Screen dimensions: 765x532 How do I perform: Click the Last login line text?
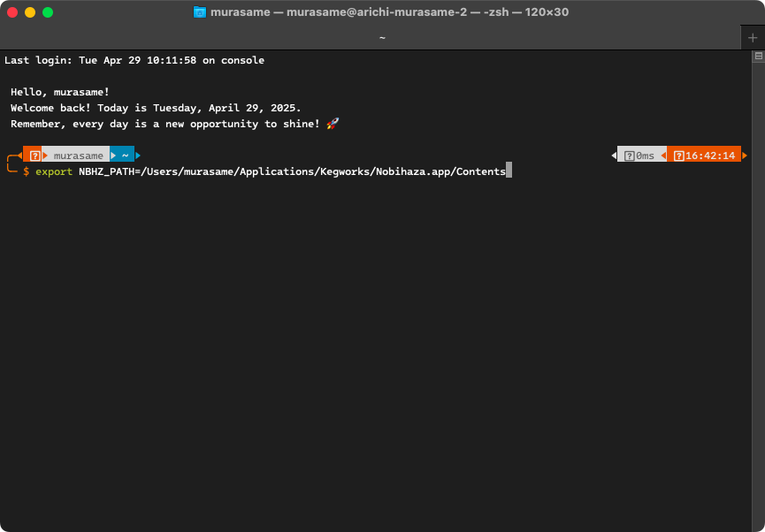[134, 60]
